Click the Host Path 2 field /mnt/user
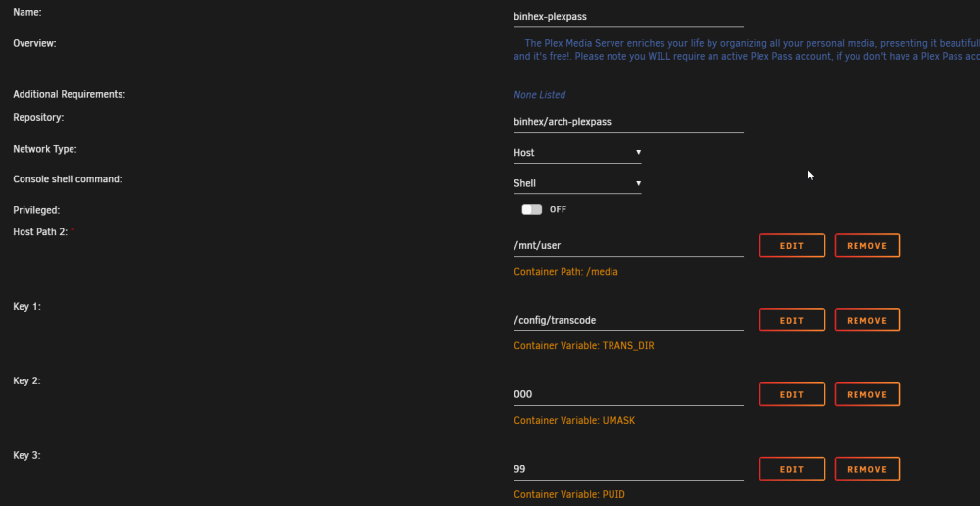Image resolution: width=980 pixels, height=506 pixels. point(629,246)
